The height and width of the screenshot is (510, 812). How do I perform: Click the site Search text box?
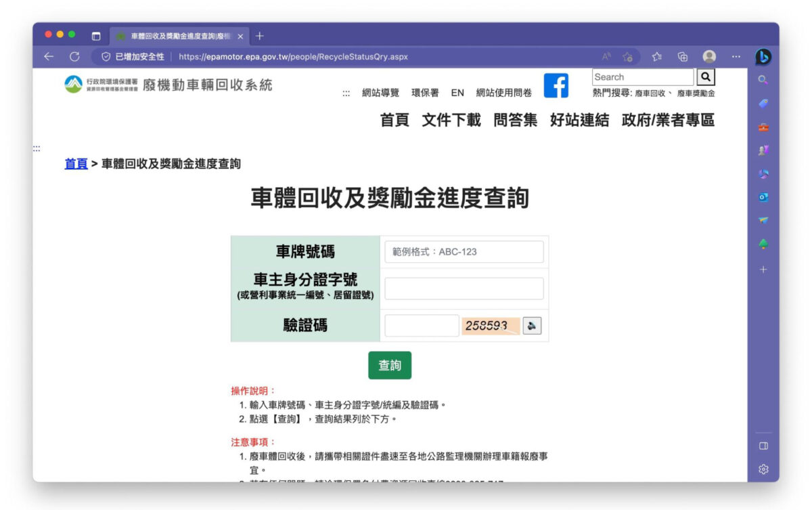[643, 77]
